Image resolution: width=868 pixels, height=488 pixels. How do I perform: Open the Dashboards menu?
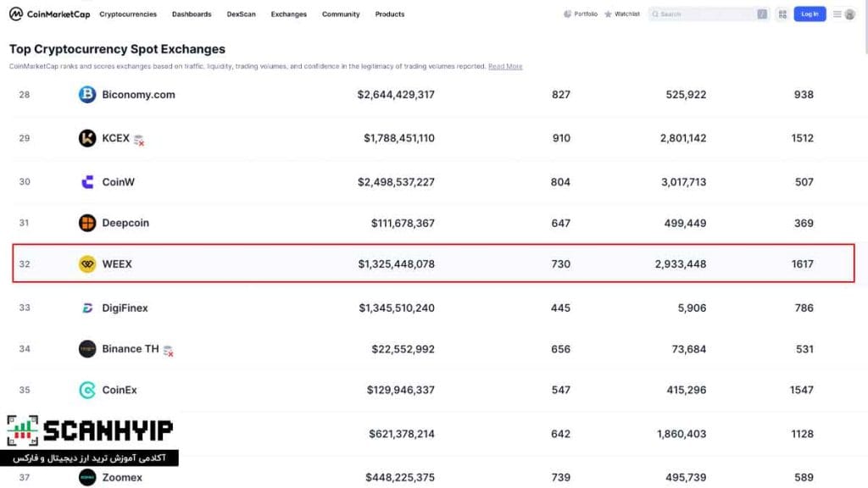click(x=192, y=14)
